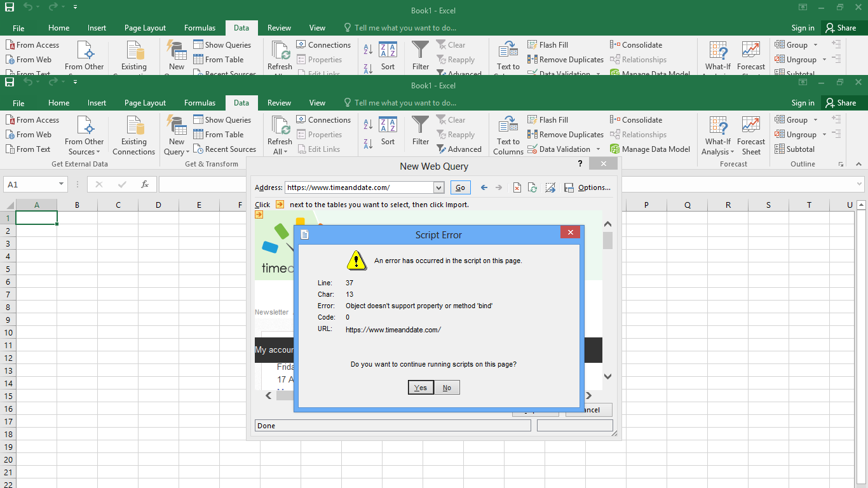Open the Address URL dropdown list

click(438, 187)
